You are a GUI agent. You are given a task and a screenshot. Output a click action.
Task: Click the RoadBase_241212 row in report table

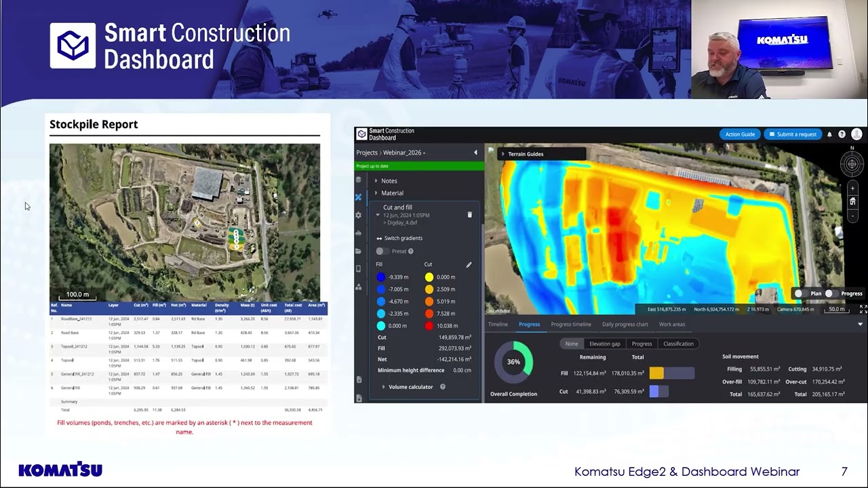(189, 321)
